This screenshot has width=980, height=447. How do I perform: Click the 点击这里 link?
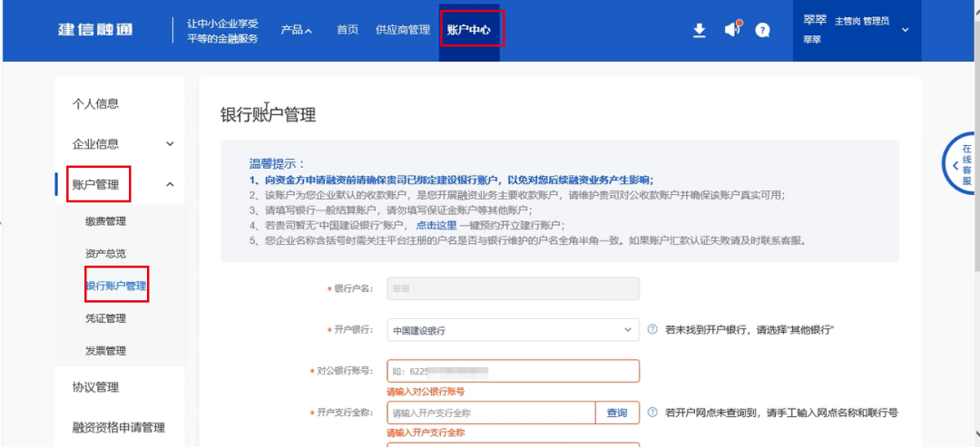tap(437, 225)
